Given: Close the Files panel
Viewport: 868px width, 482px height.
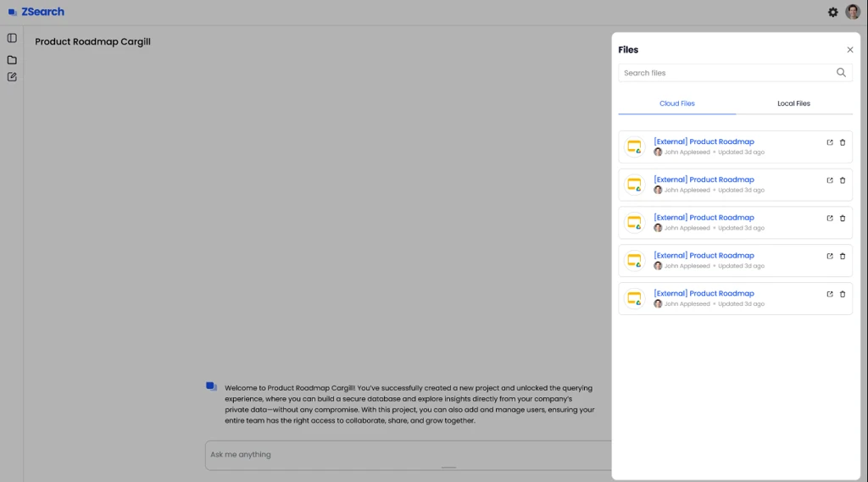Looking at the screenshot, I should click(850, 50).
